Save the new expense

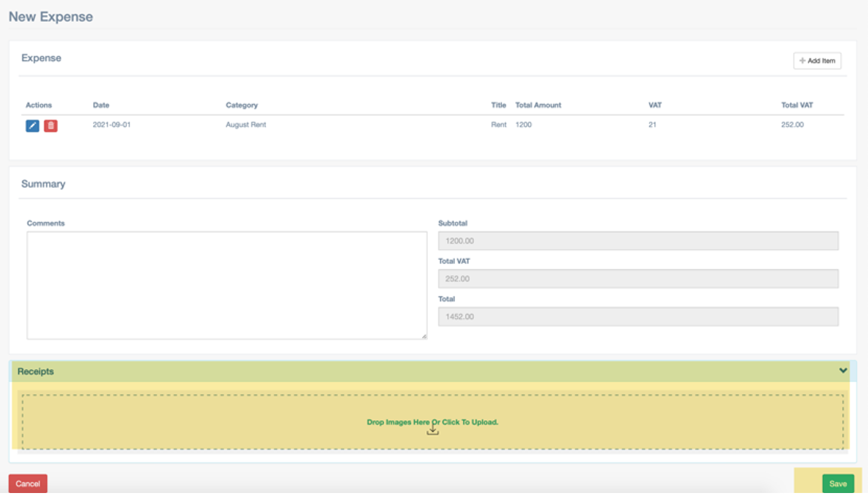838,484
